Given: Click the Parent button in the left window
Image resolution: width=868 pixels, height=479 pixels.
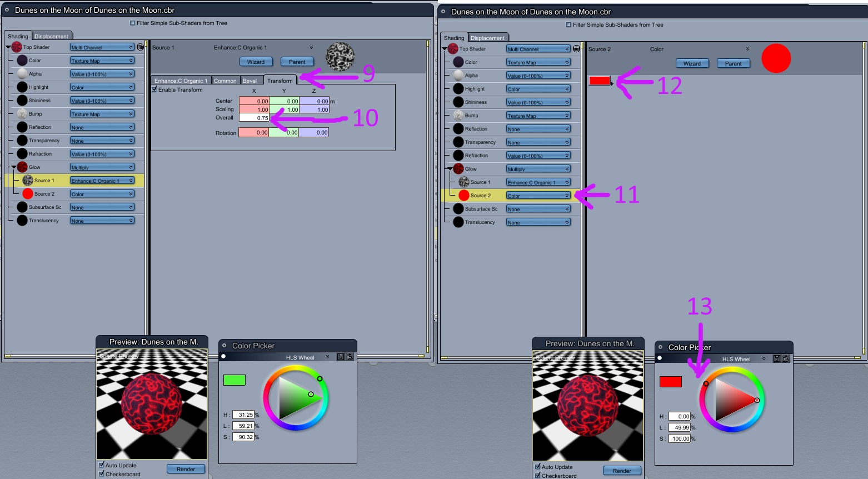Looking at the screenshot, I should coord(297,62).
